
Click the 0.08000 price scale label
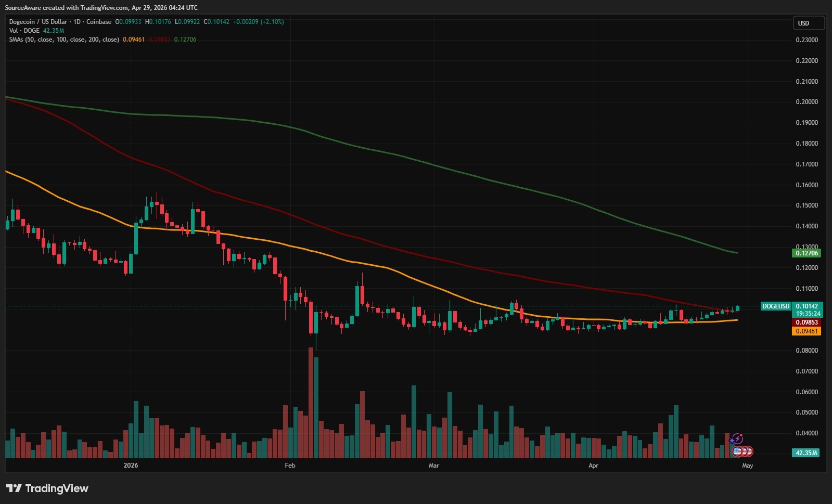(x=807, y=351)
